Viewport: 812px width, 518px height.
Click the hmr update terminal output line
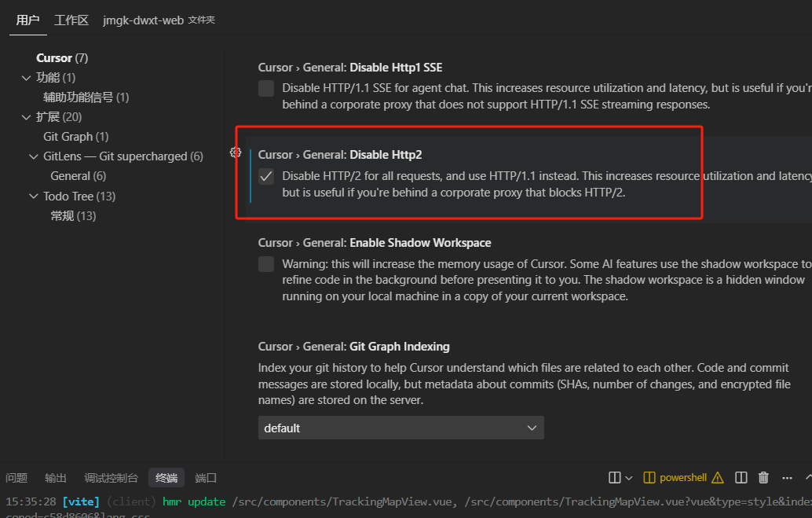(x=408, y=502)
